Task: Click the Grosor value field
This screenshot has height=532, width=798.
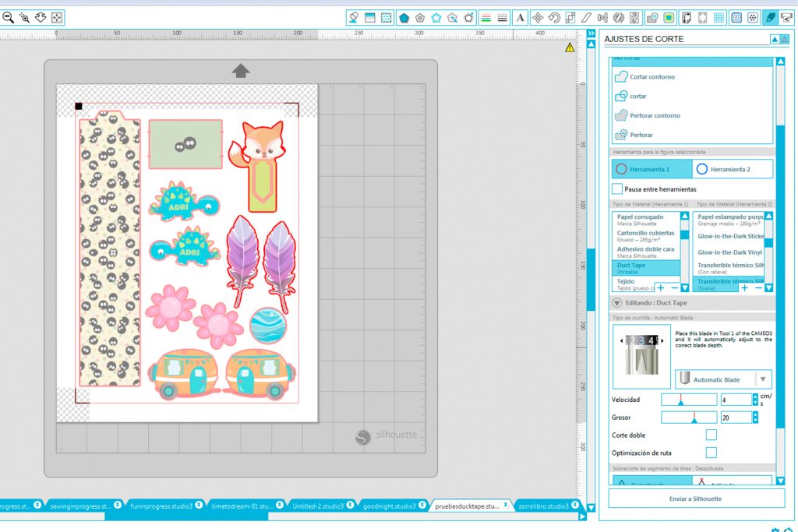Action: coord(736,417)
